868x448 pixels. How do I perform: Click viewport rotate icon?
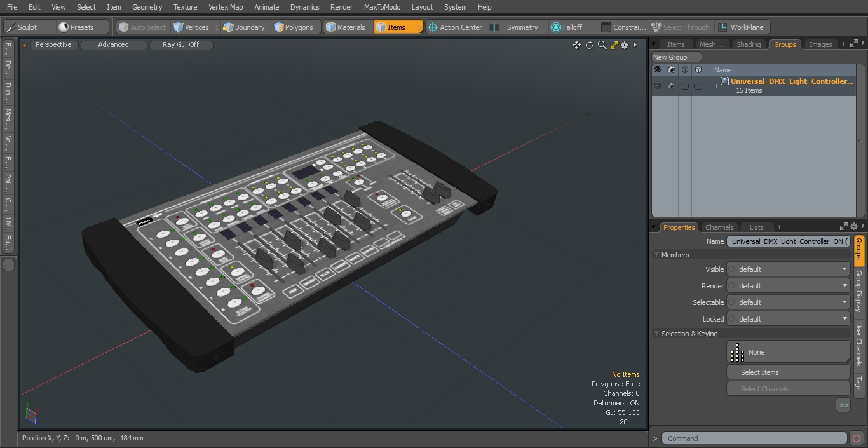[x=589, y=45]
